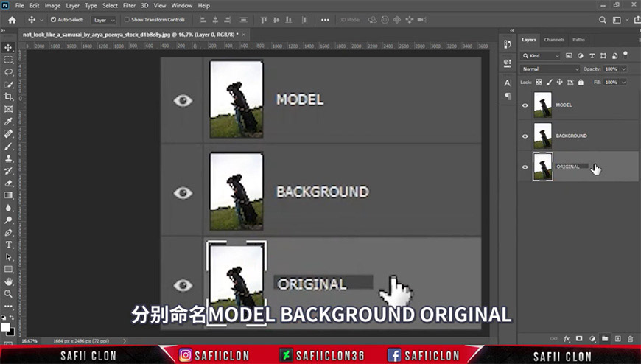
Task: Select the Move tool
Action: click(8, 47)
